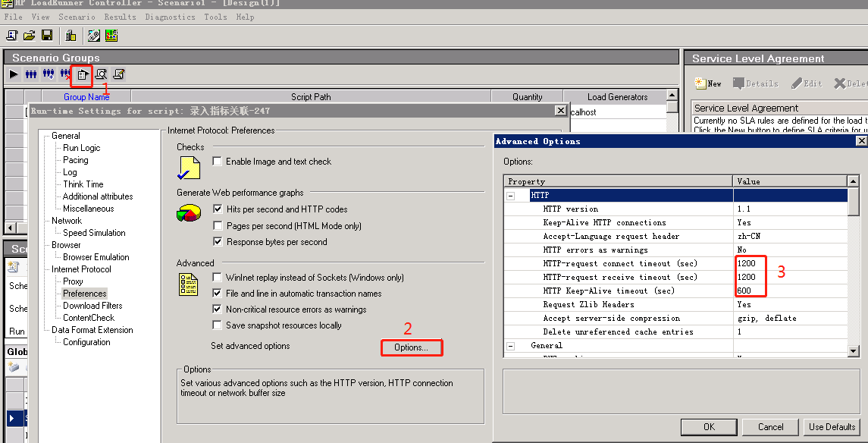This screenshot has width=868, height=443.
Task: Click the Add Group icon with plus
Action: pos(49,74)
